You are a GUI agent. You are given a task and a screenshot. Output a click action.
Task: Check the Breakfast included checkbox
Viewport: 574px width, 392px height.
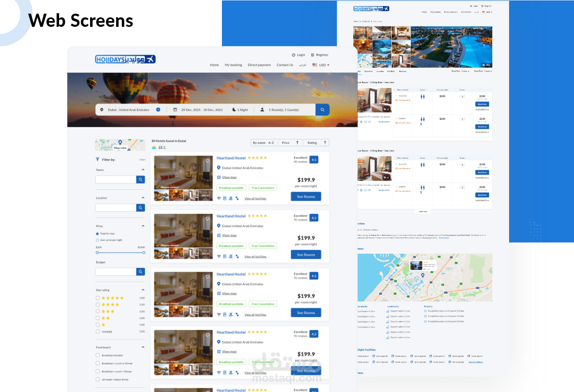point(98,355)
